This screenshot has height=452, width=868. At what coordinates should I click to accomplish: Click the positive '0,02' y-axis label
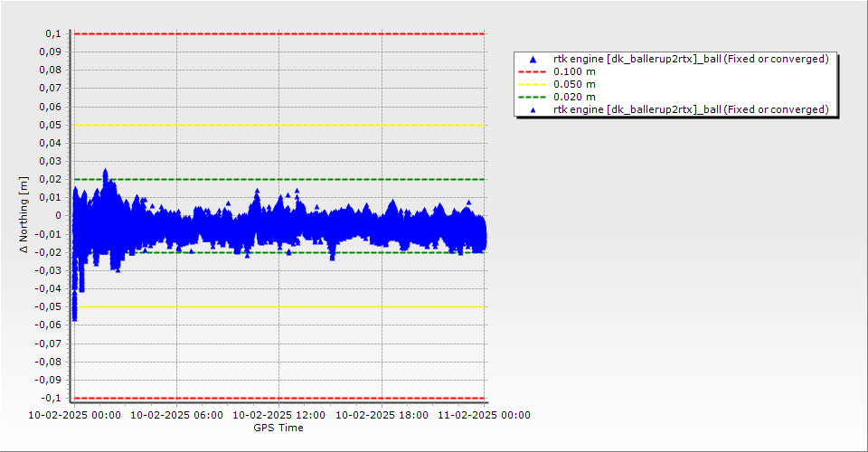51,179
